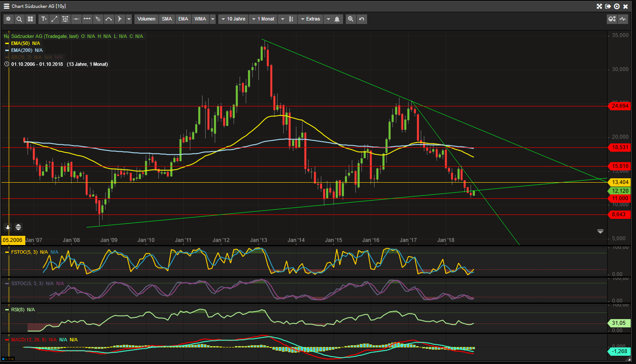Select the trend line drawing tool
This screenshot has height=364, width=636.
[x=55, y=19]
